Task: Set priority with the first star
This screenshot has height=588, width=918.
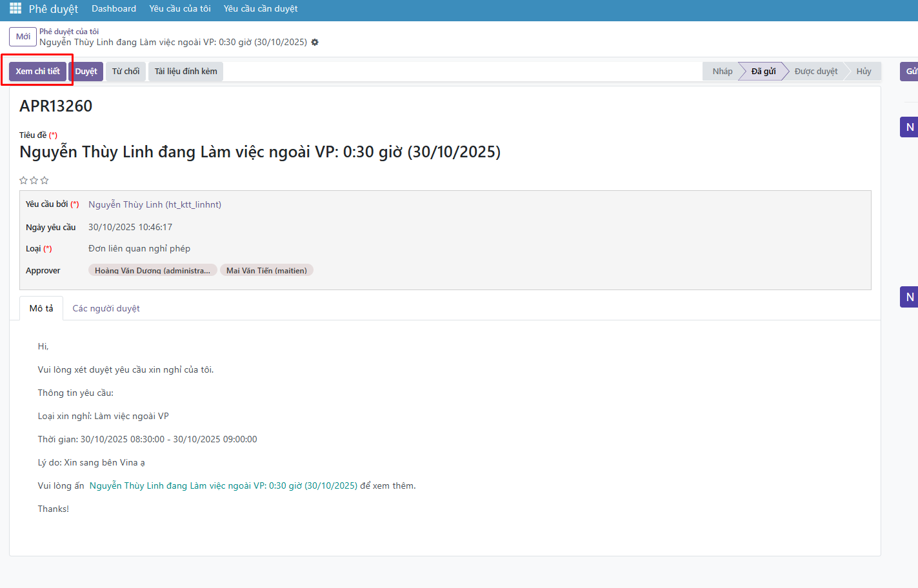Action: (23, 181)
